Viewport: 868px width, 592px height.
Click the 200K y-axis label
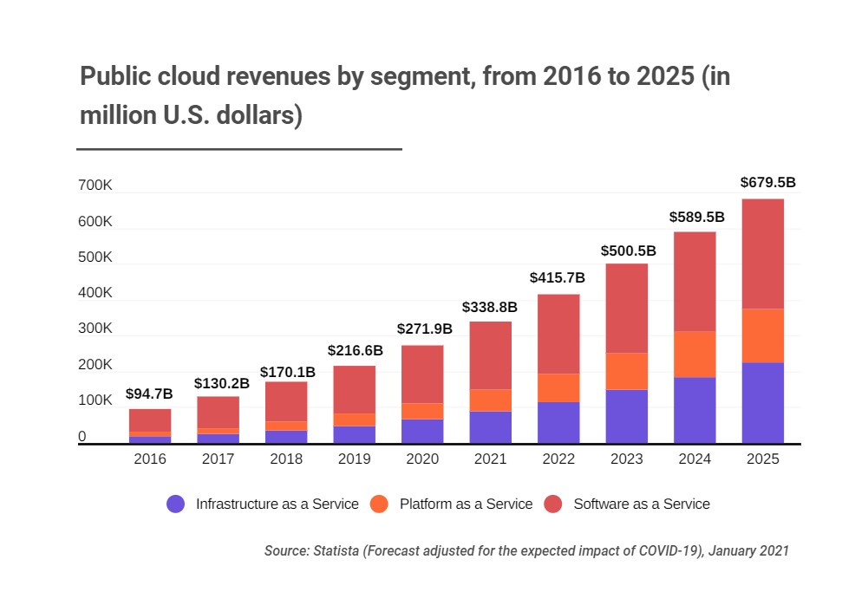tap(95, 365)
